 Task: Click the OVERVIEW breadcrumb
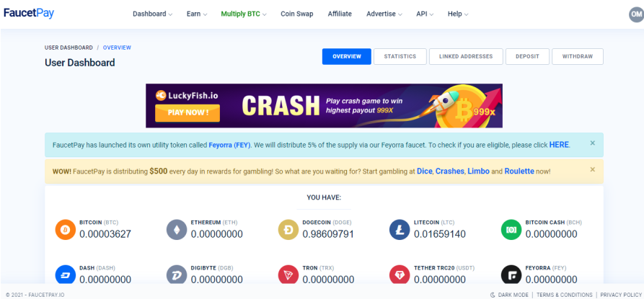pos(117,48)
